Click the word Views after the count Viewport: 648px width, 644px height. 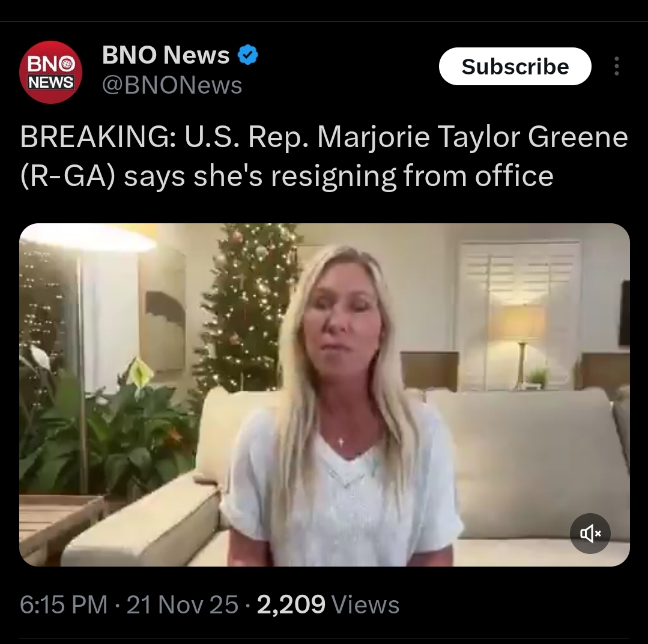click(x=366, y=604)
